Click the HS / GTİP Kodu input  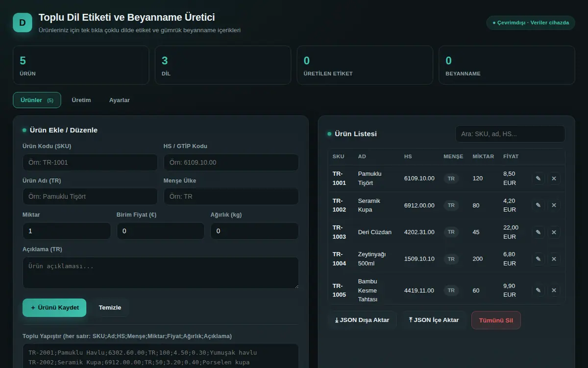(231, 162)
